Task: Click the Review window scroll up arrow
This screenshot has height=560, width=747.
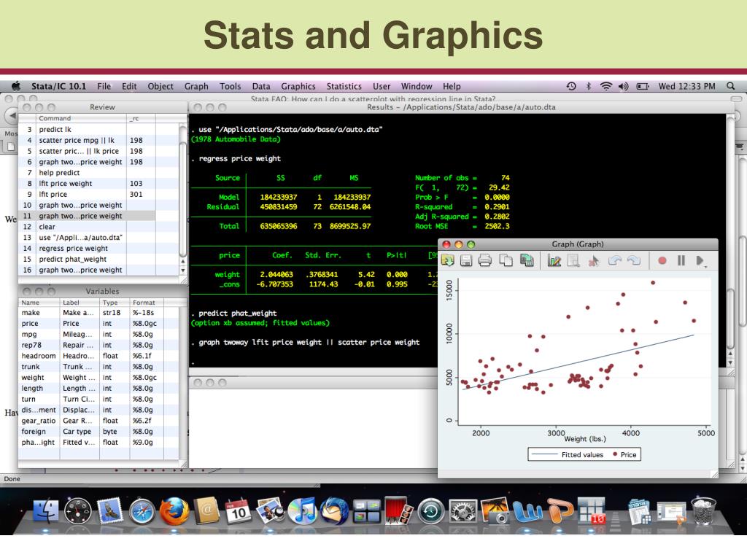Action: coord(183,262)
